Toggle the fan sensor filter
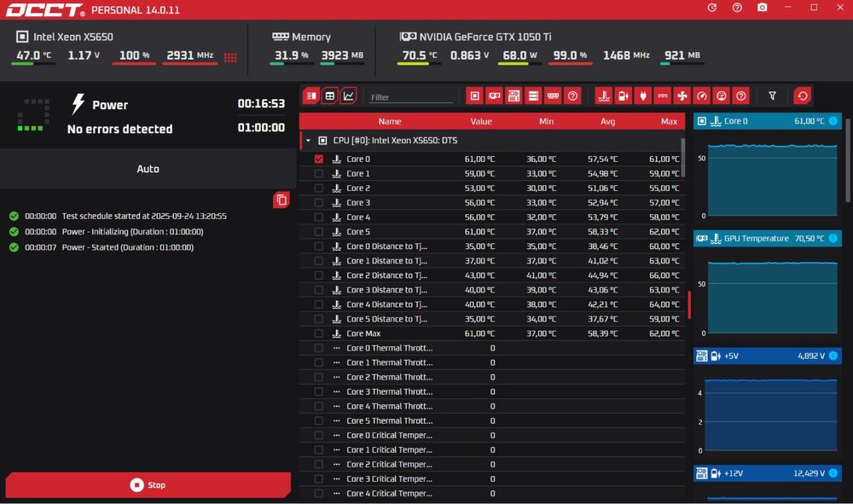 (682, 96)
